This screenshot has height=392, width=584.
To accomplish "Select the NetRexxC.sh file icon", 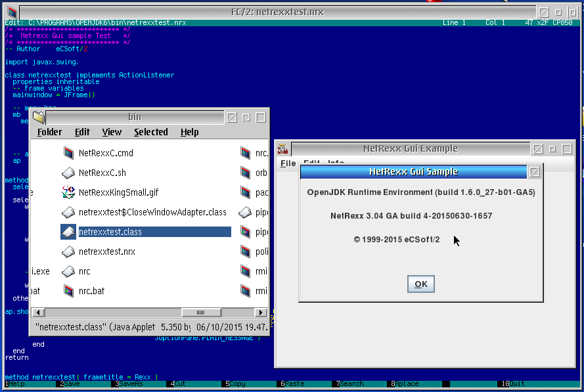I will pyautogui.click(x=68, y=173).
